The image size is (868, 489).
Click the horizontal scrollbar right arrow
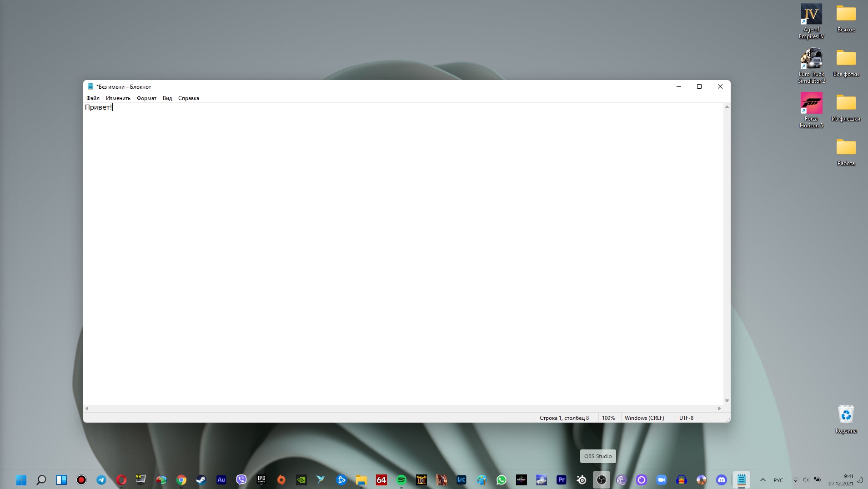tap(719, 408)
